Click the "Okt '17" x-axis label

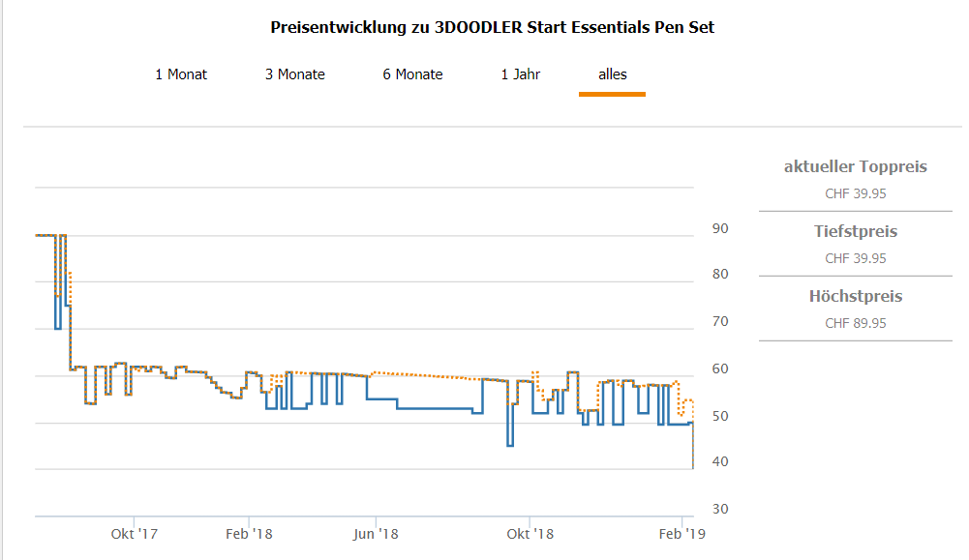(x=135, y=534)
